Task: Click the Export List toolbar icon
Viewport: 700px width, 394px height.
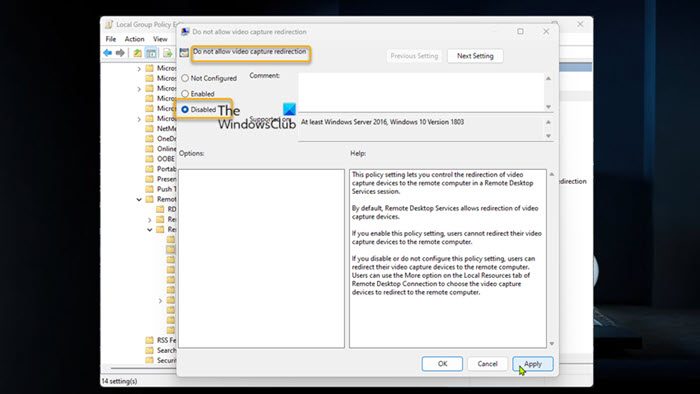Action: 167,54
